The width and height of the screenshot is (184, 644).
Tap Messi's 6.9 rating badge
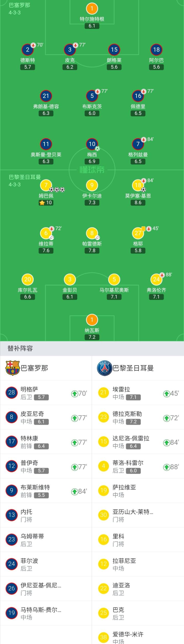tap(92, 162)
